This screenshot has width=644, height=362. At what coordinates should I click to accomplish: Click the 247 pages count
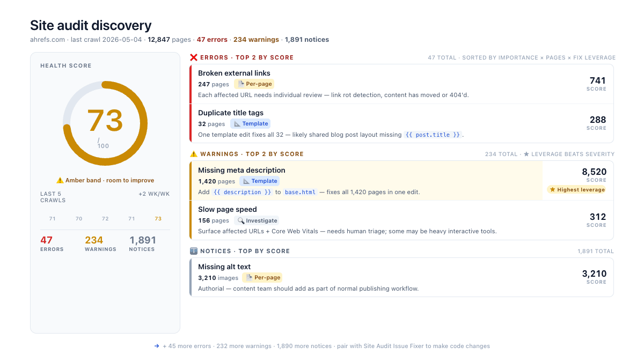pyautogui.click(x=214, y=84)
